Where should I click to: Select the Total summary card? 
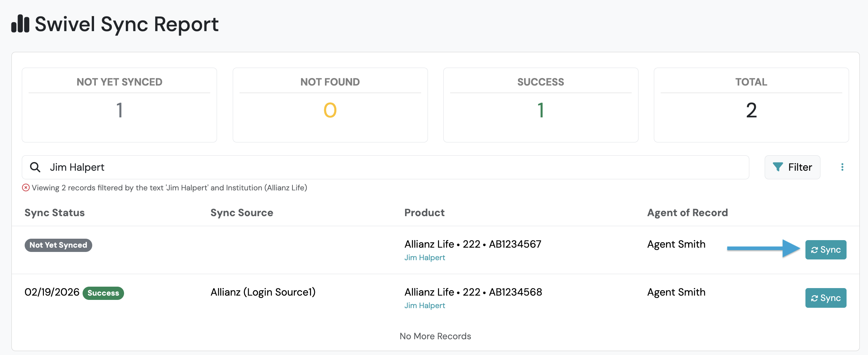pos(751,105)
